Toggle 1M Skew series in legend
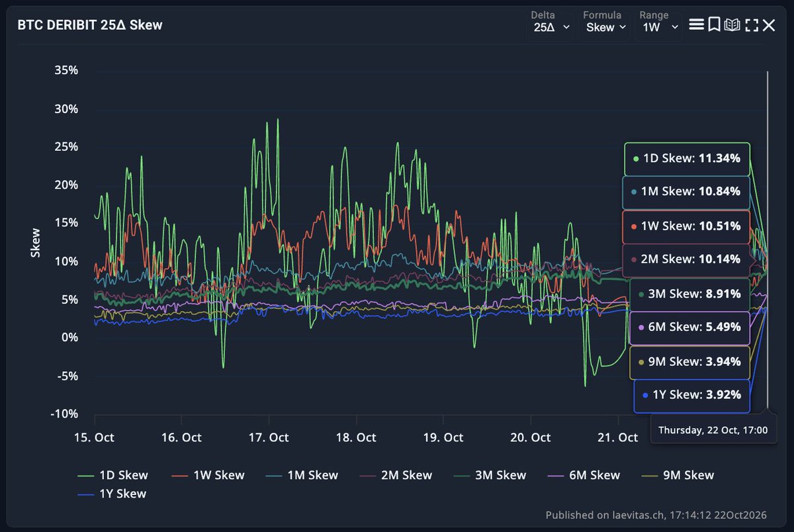Image resolution: width=794 pixels, height=532 pixels. pyautogui.click(x=303, y=475)
